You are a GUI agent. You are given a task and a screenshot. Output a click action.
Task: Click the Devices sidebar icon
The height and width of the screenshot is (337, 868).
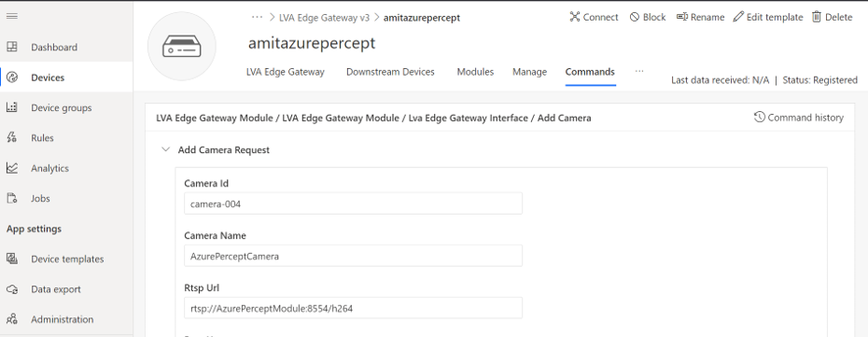point(12,77)
